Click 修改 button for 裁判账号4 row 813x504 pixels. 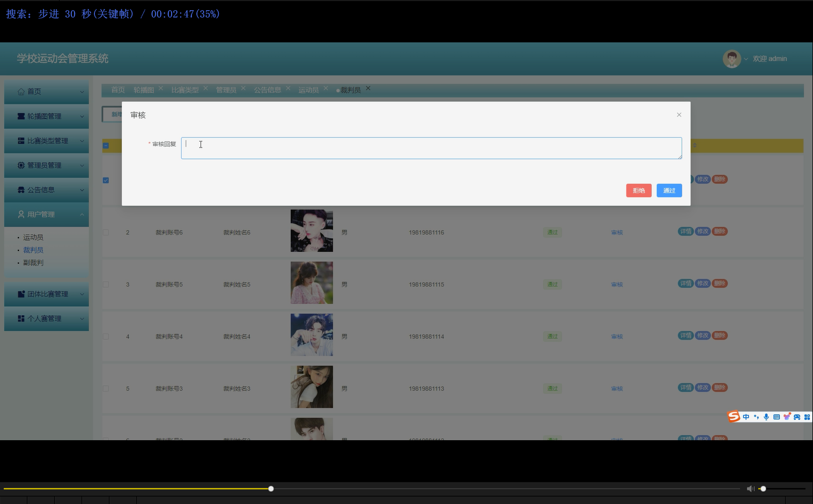(x=703, y=336)
